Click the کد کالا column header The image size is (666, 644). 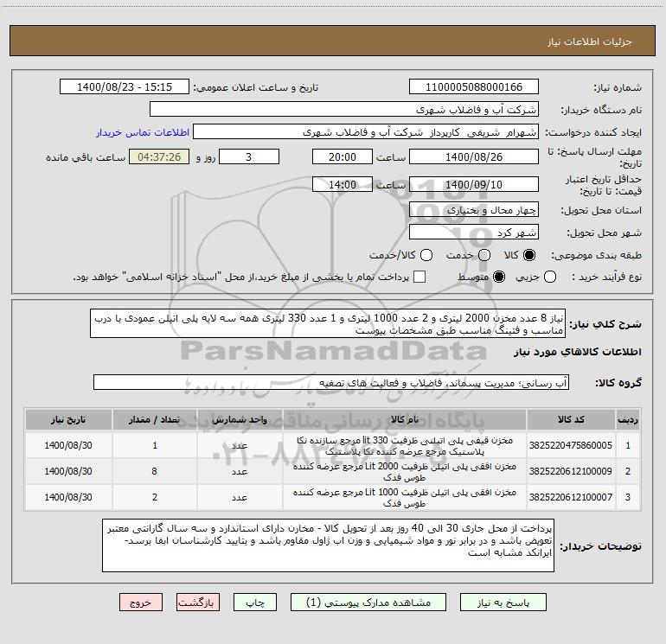(x=571, y=419)
